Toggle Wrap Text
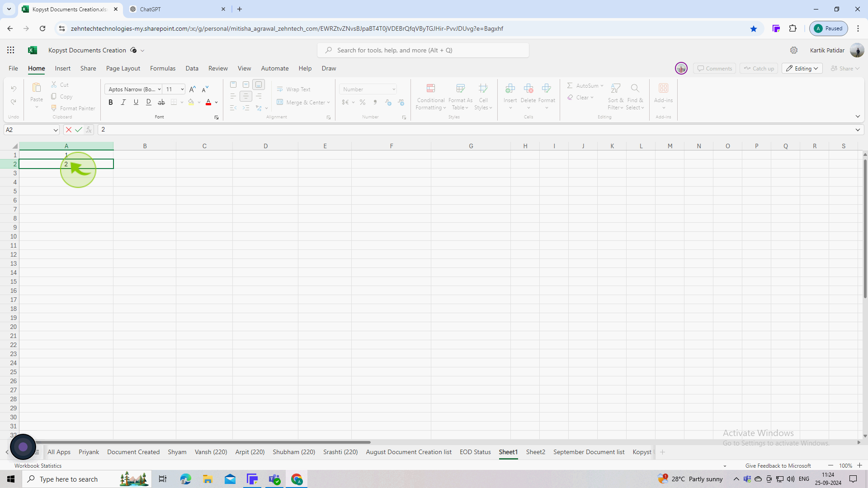The height and width of the screenshot is (488, 868). [x=294, y=89]
